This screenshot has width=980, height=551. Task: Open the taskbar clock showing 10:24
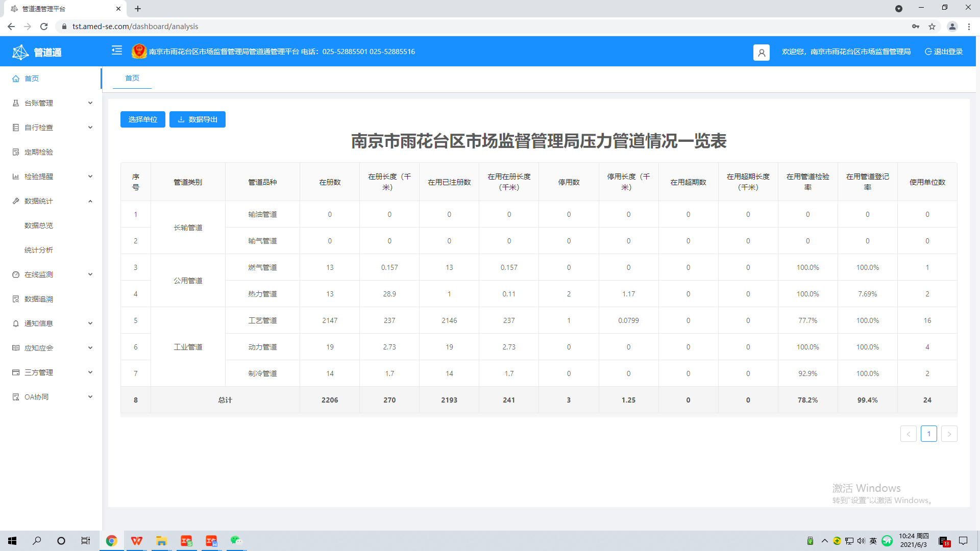click(x=914, y=541)
